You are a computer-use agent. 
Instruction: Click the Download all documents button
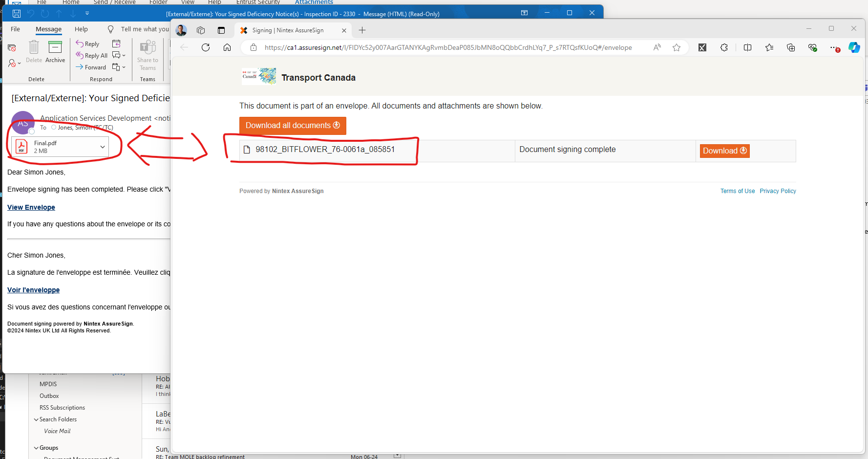293,126
